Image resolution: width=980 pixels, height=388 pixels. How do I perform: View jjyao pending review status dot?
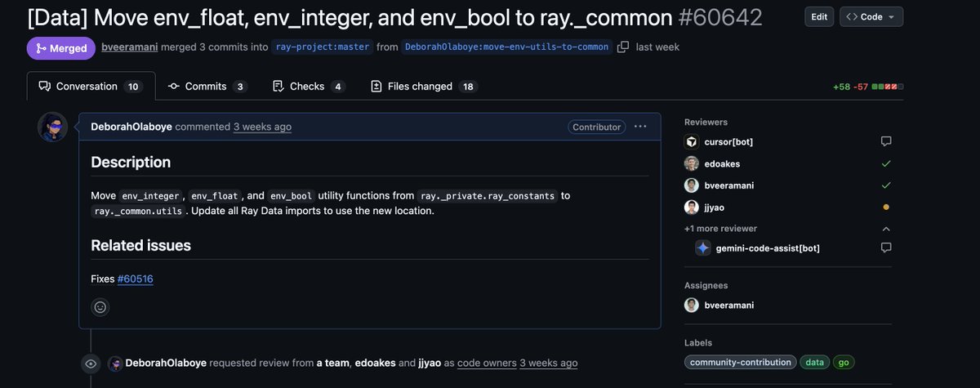[886, 207]
